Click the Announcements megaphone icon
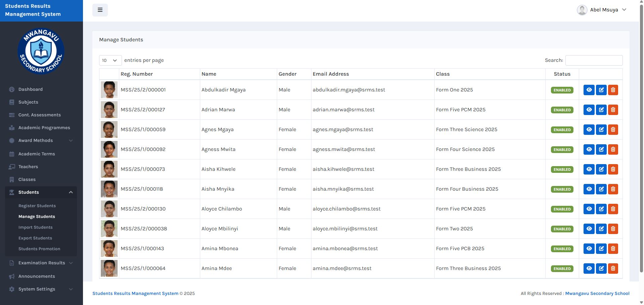 pos(12,276)
